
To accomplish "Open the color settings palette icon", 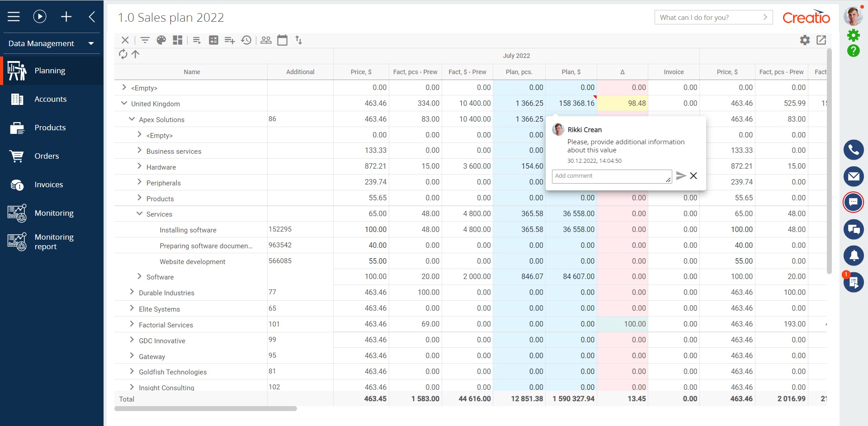I will coord(161,40).
